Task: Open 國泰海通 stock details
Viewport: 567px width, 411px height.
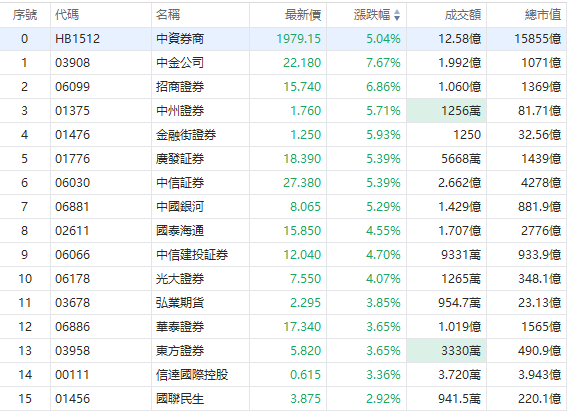Action: (180, 231)
